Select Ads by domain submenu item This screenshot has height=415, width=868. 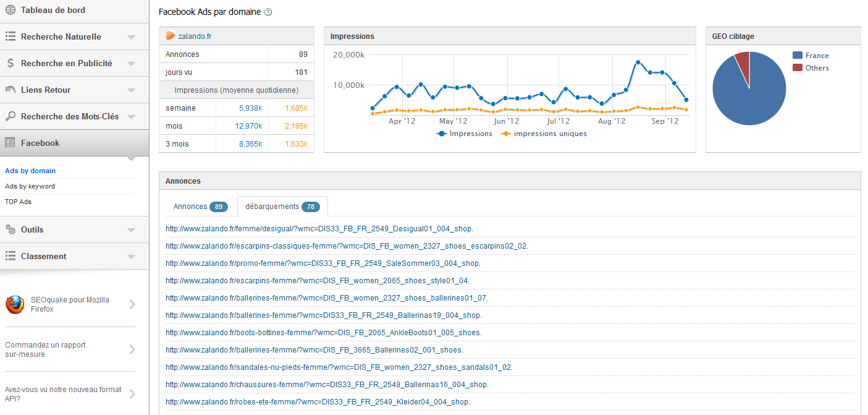pyautogui.click(x=30, y=171)
